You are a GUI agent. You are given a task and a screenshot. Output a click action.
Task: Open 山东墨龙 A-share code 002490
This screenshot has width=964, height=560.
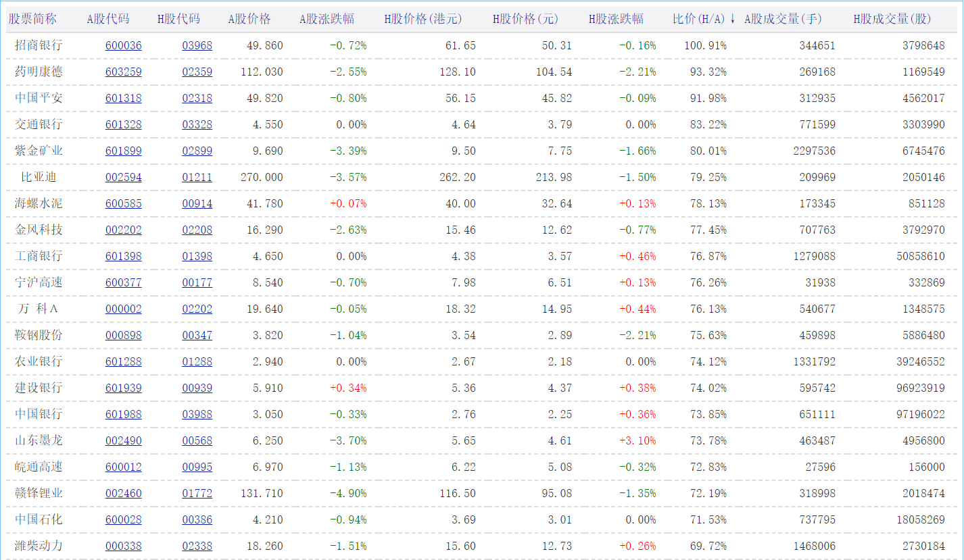point(124,440)
